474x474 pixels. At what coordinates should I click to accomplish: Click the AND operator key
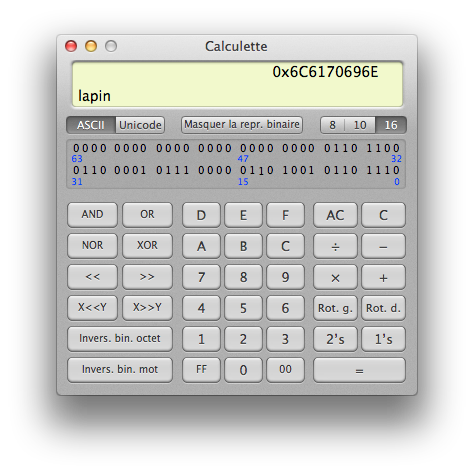click(x=92, y=215)
